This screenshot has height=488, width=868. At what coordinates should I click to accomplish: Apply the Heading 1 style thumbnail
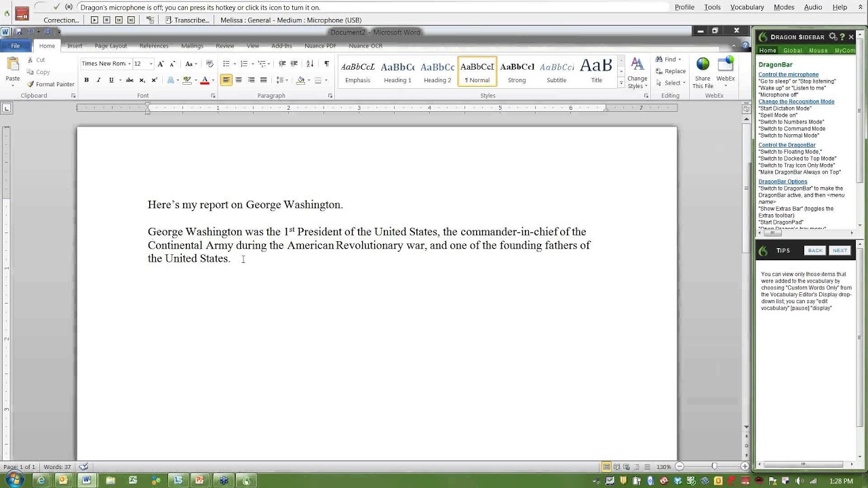point(397,71)
